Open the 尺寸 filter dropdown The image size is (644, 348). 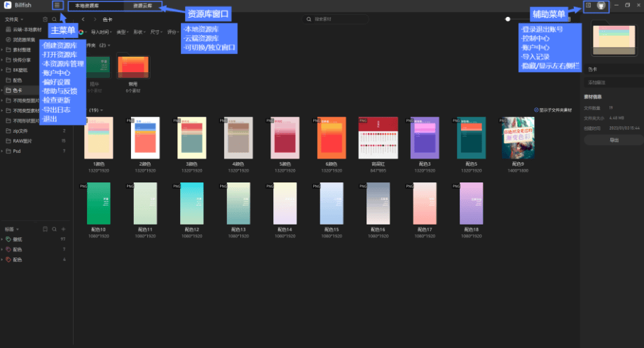(x=156, y=32)
